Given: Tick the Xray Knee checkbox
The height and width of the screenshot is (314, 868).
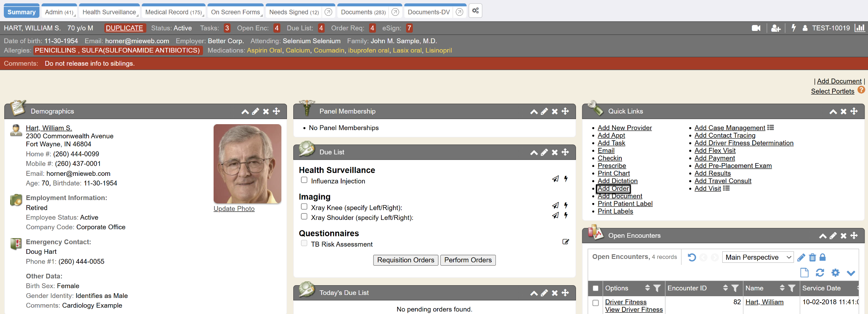Looking at the screenshot, I should tap(304, 207).
